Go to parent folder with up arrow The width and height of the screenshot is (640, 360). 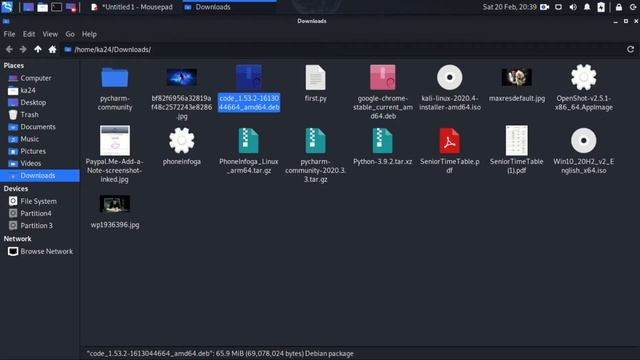click(x=38, y=49)
